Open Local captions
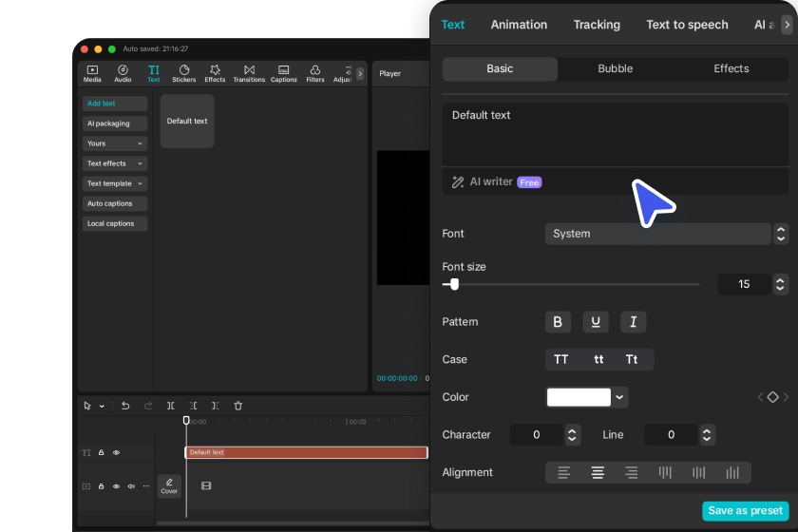 click(115, 223)
